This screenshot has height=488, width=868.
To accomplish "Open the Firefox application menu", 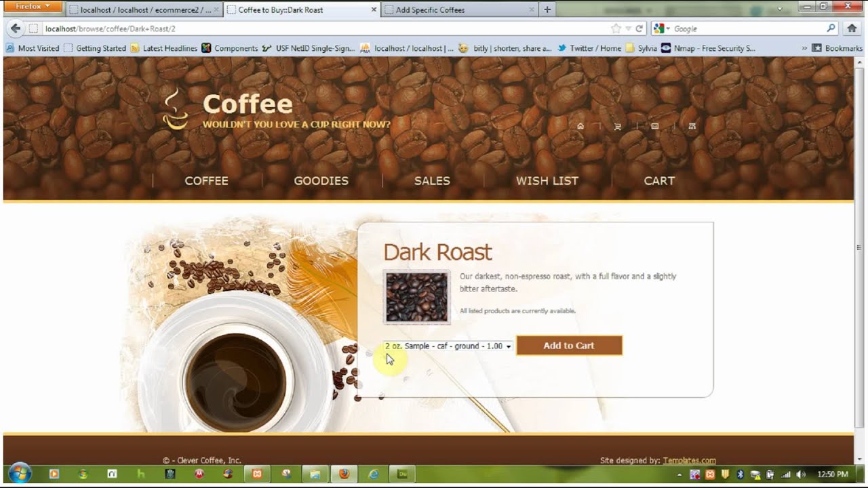I will tap(33, 6).
